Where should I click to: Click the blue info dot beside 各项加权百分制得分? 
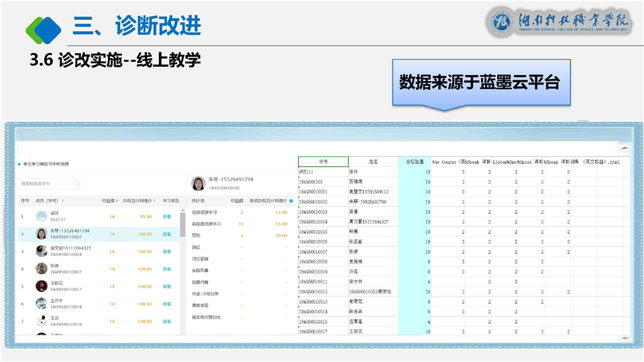pos(290,200)
